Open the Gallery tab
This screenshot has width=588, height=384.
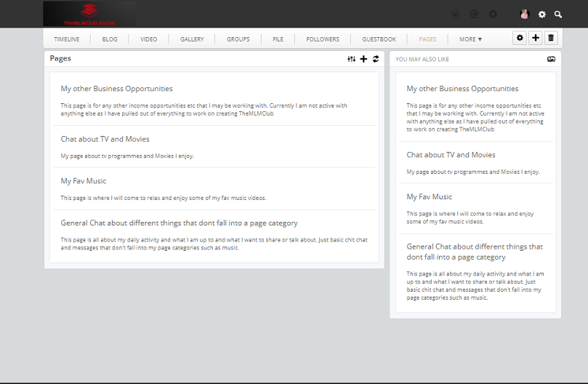click(192, 39)
